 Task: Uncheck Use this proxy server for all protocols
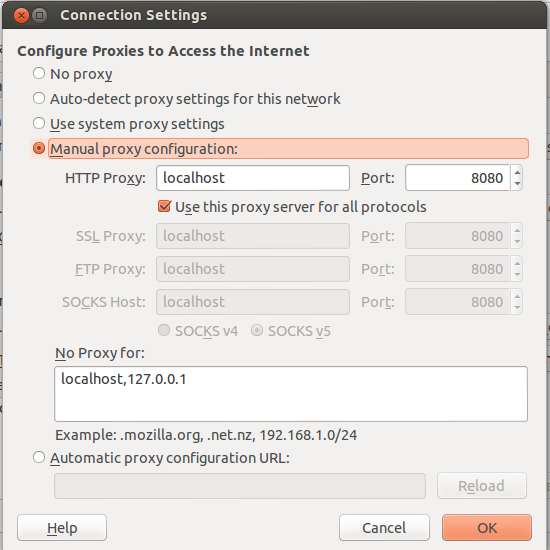click(x=164, y=207)
